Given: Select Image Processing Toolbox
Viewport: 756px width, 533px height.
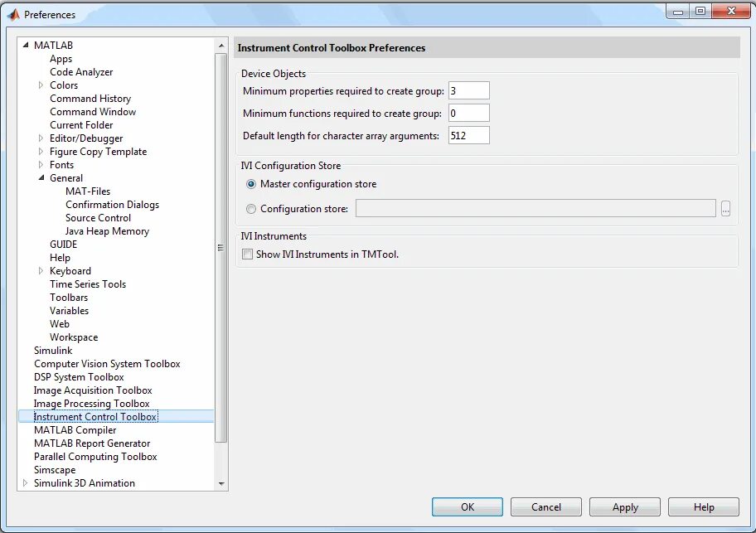Looking at the screenshot, I should click(x=92, y=404).
